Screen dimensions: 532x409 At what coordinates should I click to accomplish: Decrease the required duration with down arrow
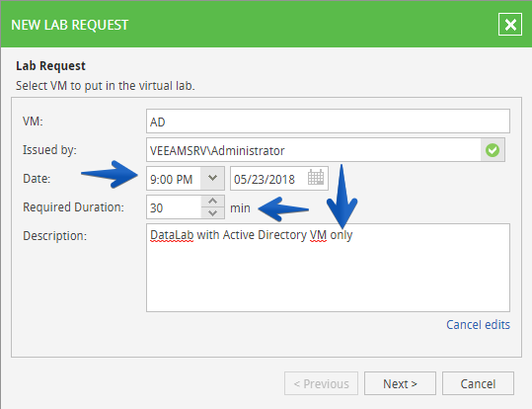(x=213, y=213)
